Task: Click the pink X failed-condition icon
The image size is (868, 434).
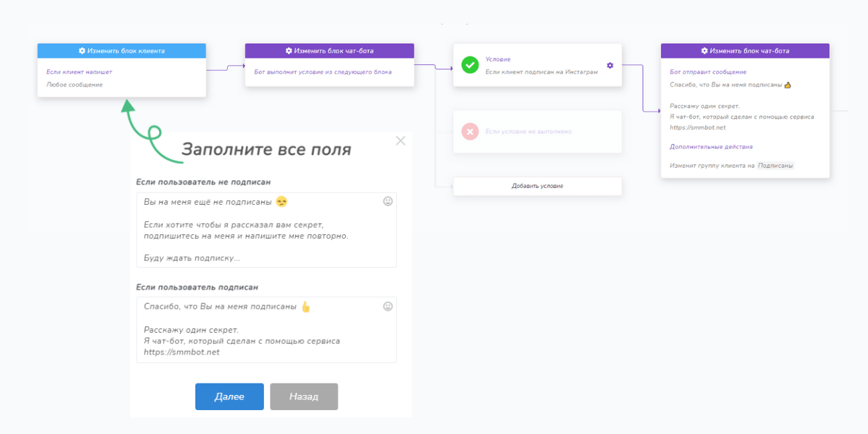Action: point(471,131)
